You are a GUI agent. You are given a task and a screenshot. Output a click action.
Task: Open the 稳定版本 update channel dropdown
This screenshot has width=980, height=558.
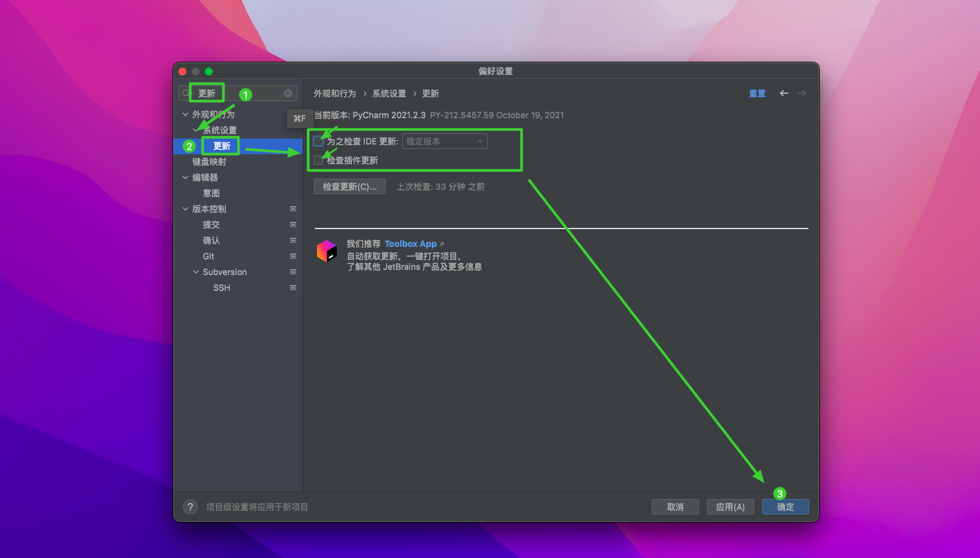coord(445,141)
